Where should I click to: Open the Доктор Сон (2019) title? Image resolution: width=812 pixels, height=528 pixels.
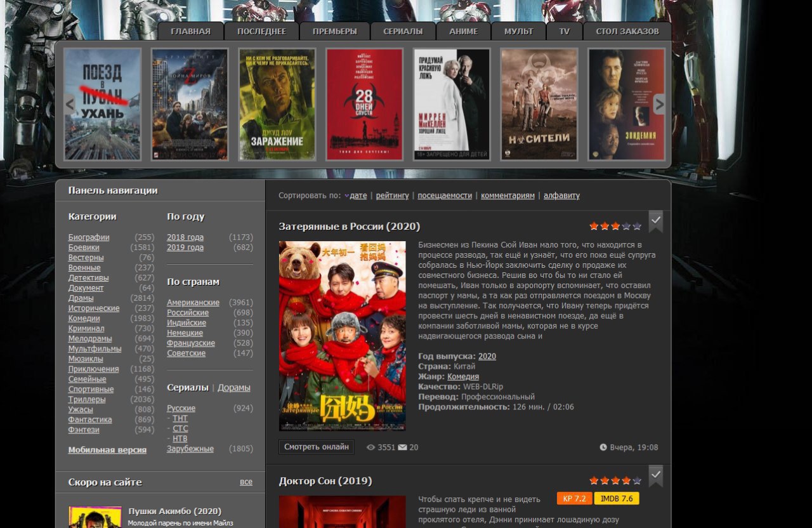point(325,481)
